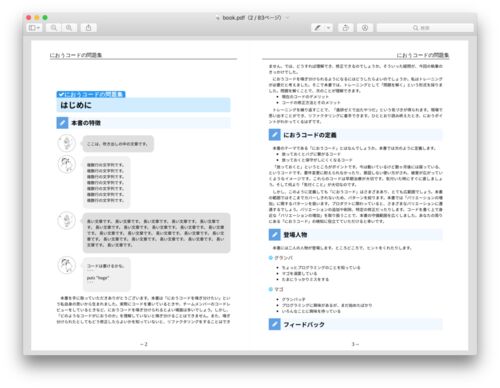
Task: Click the book.pdf window title
Action: coord(252,18)
